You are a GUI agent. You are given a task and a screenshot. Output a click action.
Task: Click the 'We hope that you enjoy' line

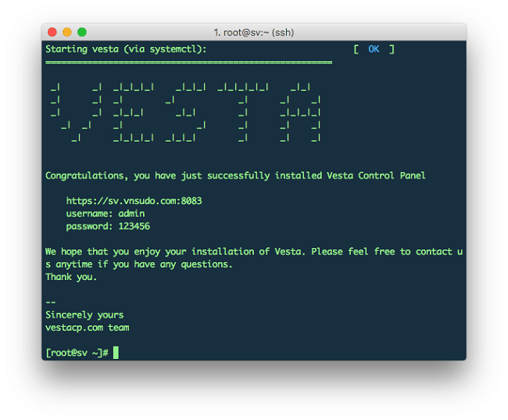tap(254, 252)
